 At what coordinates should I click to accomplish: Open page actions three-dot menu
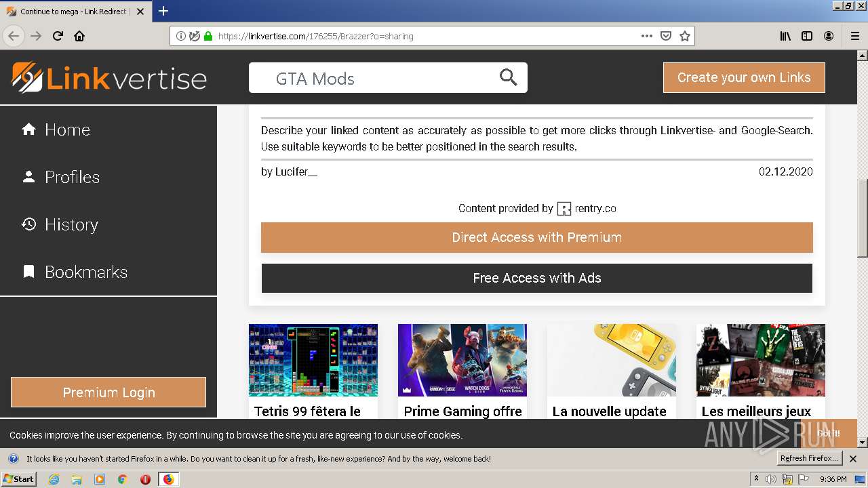coord(647,36)
